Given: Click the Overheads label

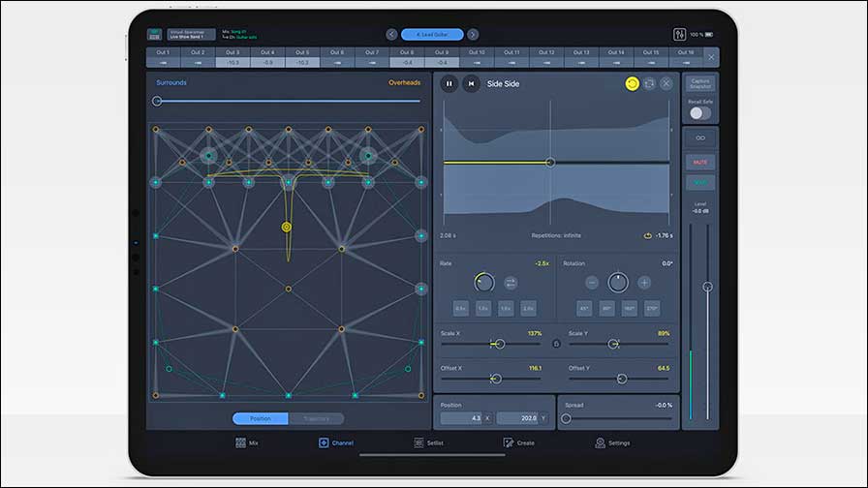Looking at the screenshot, I should 404,82.
